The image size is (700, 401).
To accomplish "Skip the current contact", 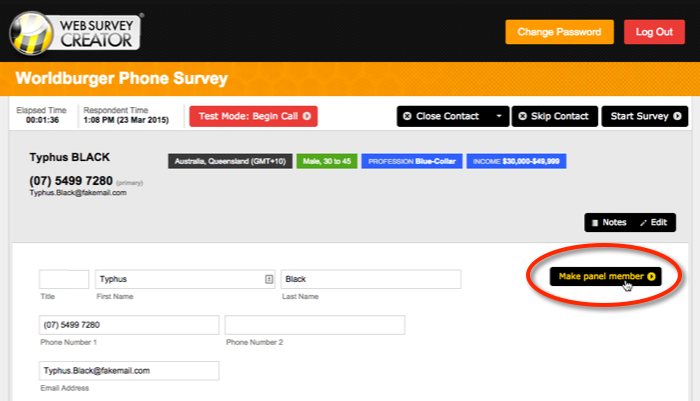I will click(x=555, y=116).
